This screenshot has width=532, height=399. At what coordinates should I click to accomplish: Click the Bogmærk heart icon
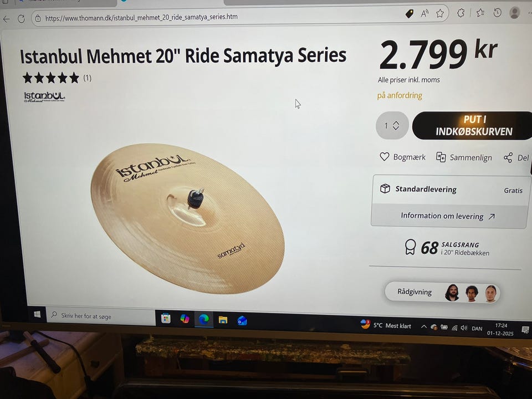(385, 157)
